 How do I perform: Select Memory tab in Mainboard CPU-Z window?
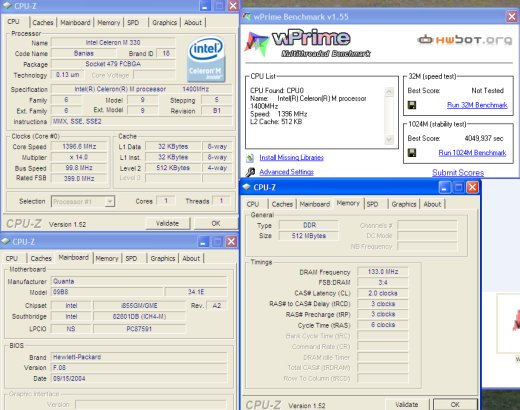107,258
